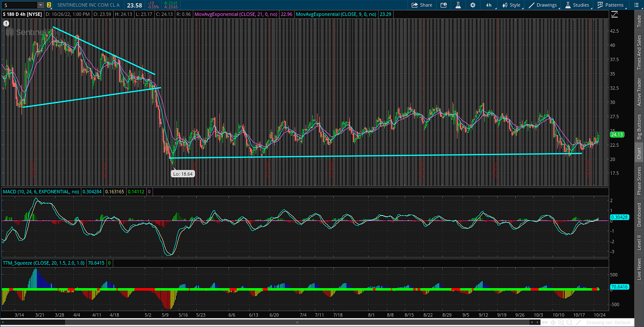The image size is (644, 327).
Task: Click the price axis scale icon
Action: [x=615, y=14]
